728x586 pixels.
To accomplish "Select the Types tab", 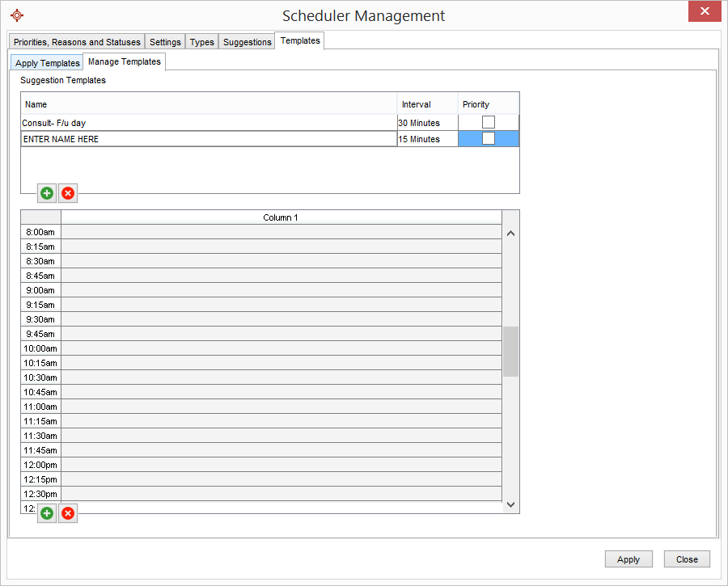I will coord(201,41).
